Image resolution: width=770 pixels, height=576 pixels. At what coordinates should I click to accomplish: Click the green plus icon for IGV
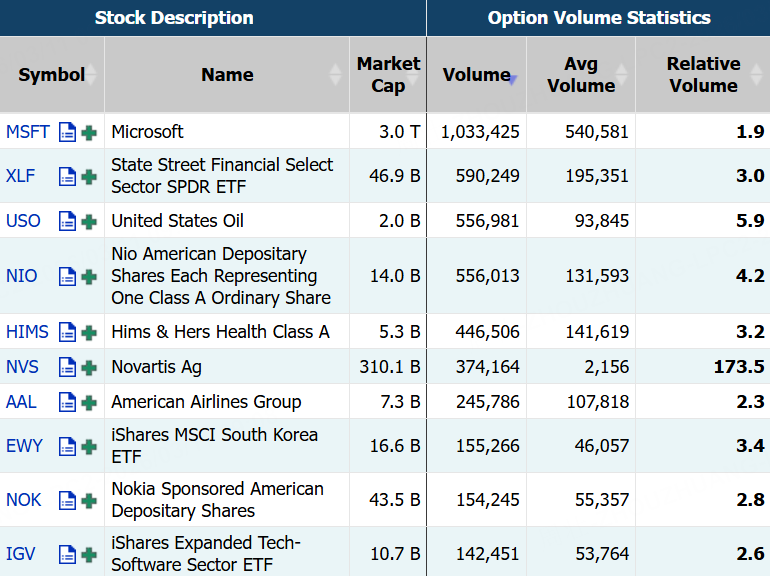click(89, 554)
